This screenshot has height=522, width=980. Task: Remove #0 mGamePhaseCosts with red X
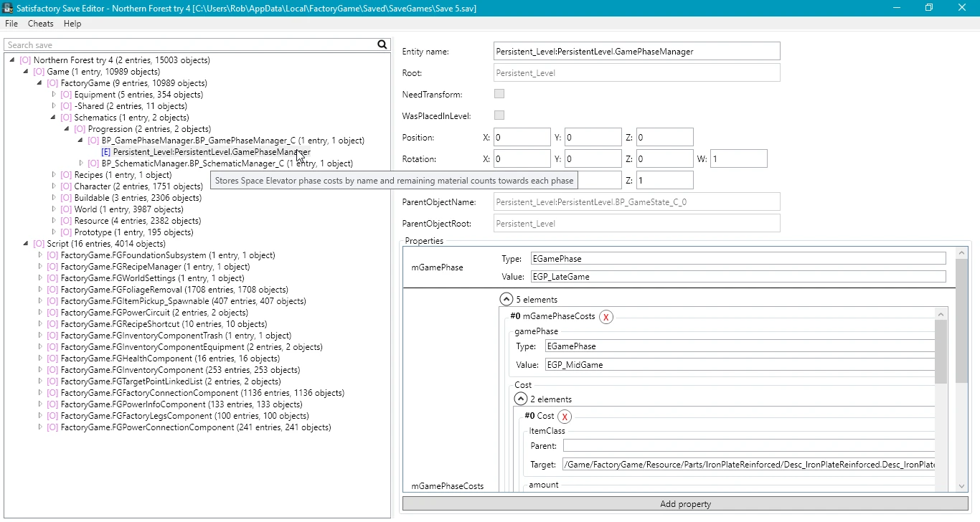coord(606,317)
